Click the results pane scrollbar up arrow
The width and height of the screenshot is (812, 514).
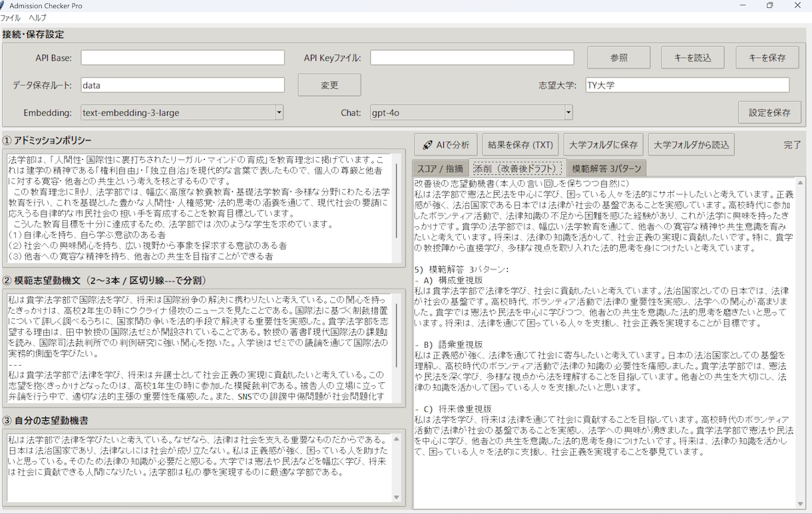tap(801, 182)
